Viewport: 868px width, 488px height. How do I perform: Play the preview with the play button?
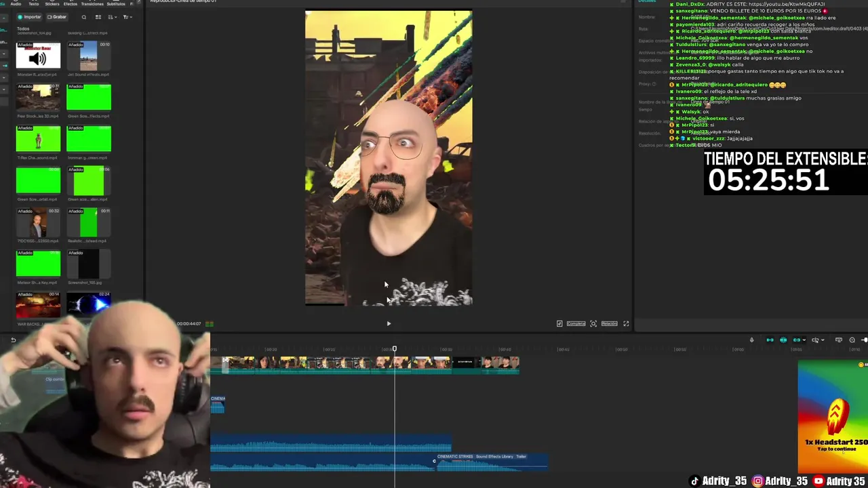pos(389,324)
